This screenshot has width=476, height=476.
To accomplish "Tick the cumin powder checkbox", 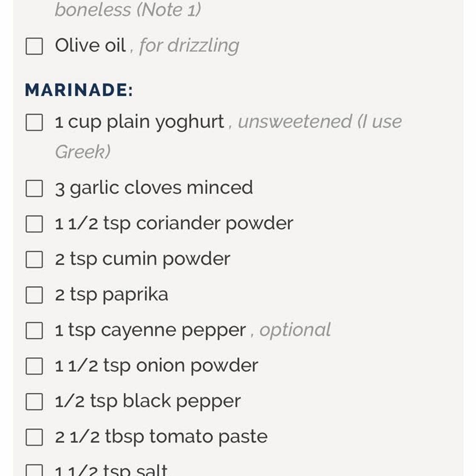I will [x=34, y=259].
